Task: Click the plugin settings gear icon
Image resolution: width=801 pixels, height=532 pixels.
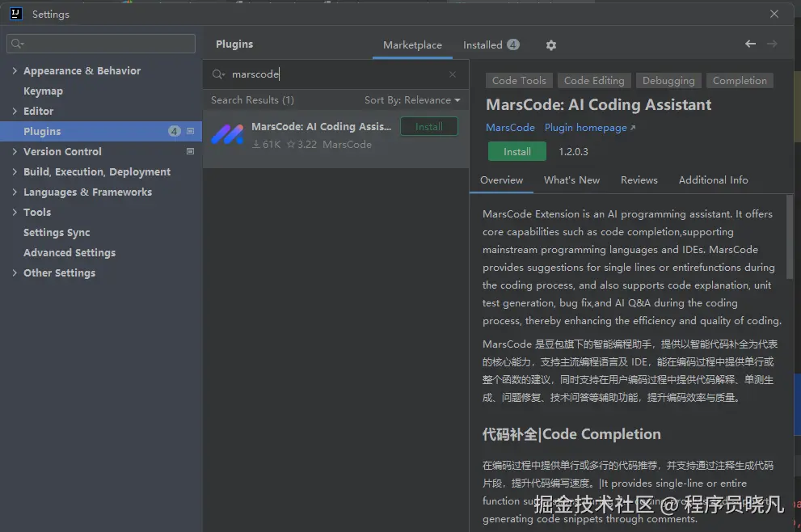Action: [x=550, y=45]
